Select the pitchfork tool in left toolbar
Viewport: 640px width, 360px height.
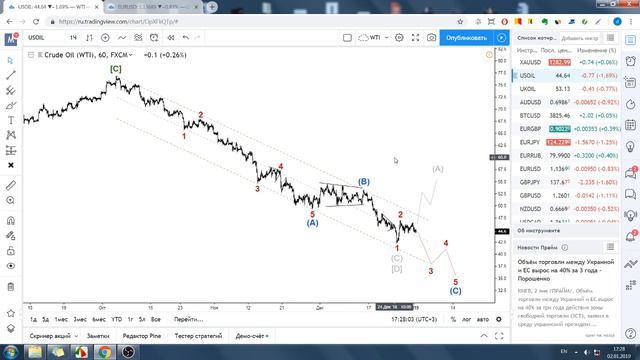click(x=11, y=90)
